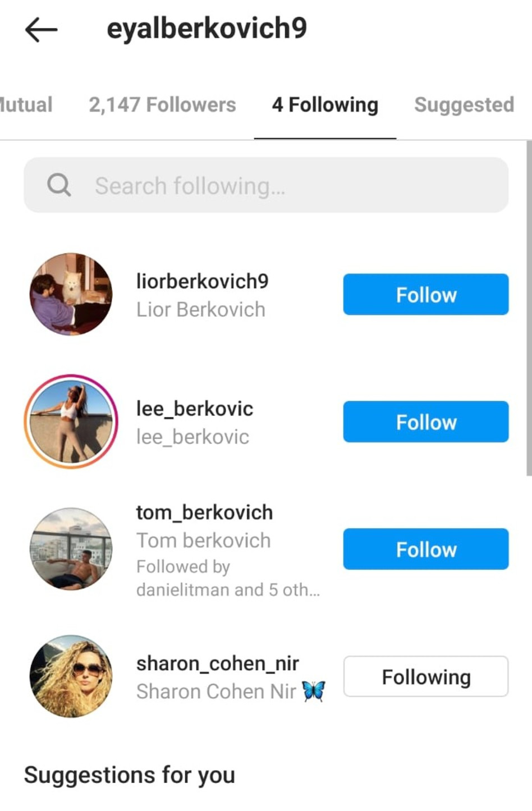
Task: Follow lee_berkovic
Action: click(425, 422)
